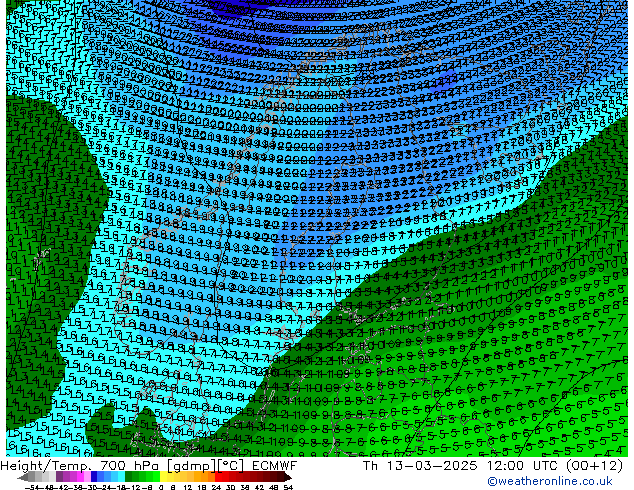Click the '[°C]' unit label

[x=230, y=466]
